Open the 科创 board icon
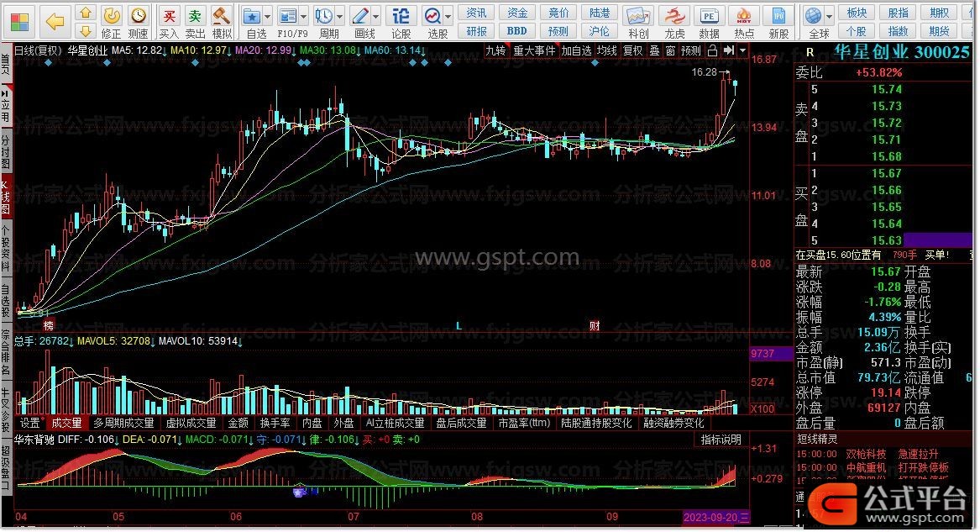Viewport: 980px width, 532px height. (x=638, y=23)
